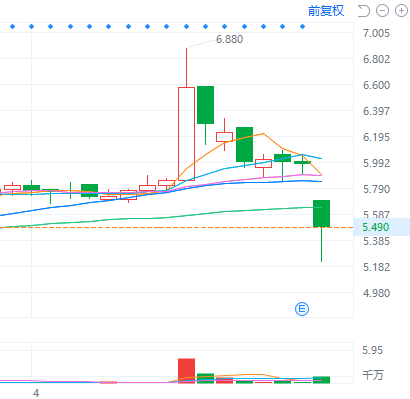Open the 前复权 price adjustment option
Screen dimensions: 410x399
[x=326, y=11]
